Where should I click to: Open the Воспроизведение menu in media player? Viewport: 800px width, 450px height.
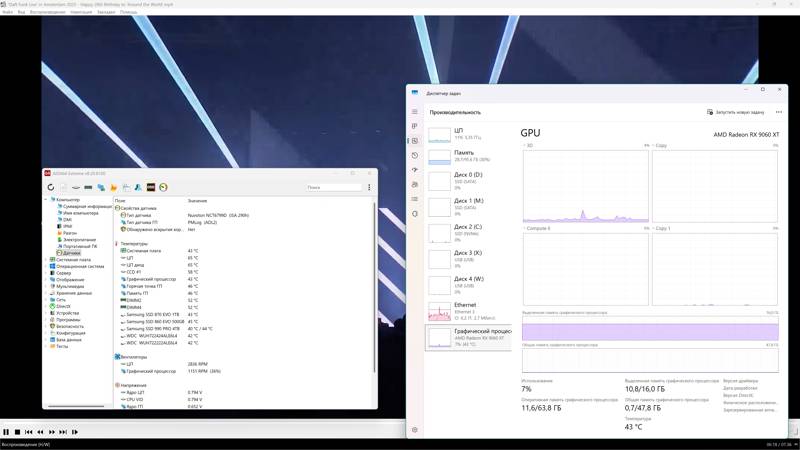47,12
